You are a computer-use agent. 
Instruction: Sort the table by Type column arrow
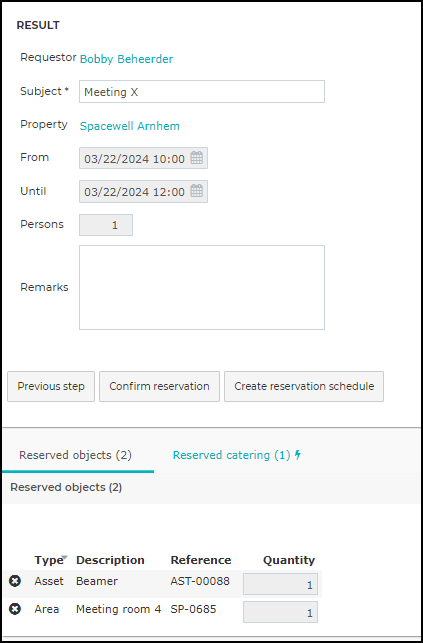pos(64,557)
